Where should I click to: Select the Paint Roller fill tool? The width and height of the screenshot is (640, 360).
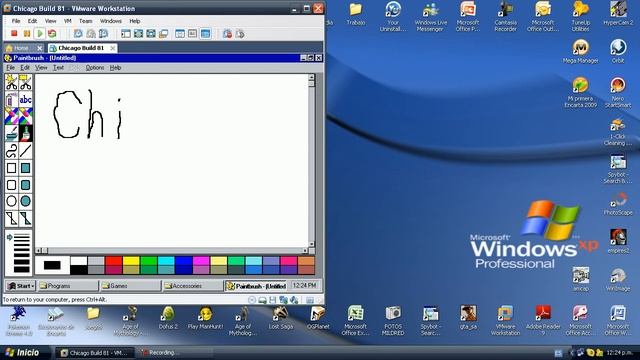(11, 134)
